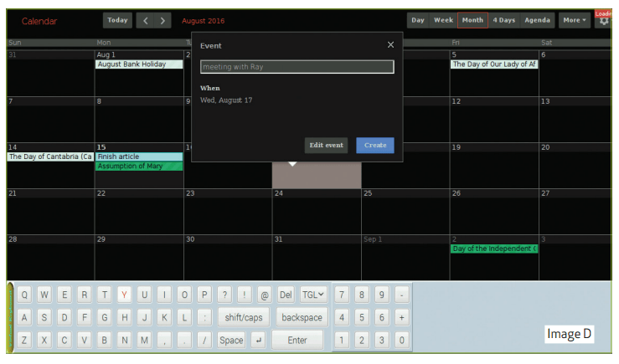
Task: Tap the Del key
Action: pyautogui.click(x=286, y=295)
